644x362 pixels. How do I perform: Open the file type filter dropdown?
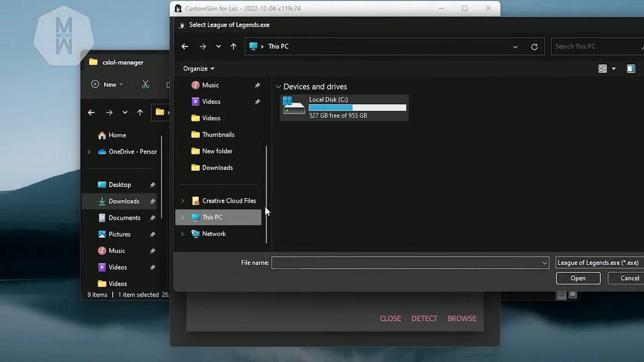tap(600, 263)
